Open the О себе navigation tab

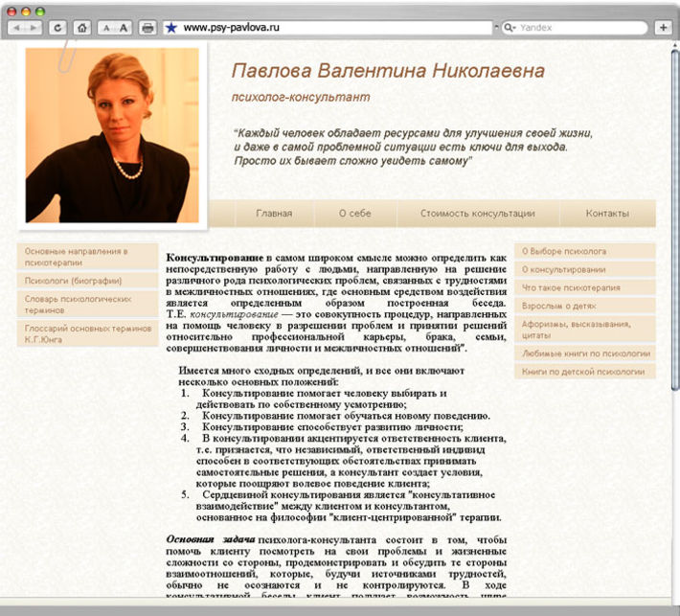(x=354, y=214)
